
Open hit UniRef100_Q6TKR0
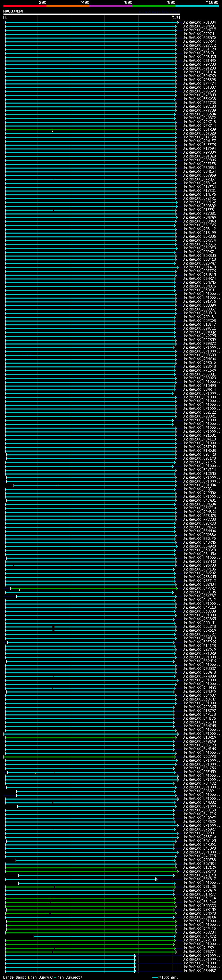(199, 49)
